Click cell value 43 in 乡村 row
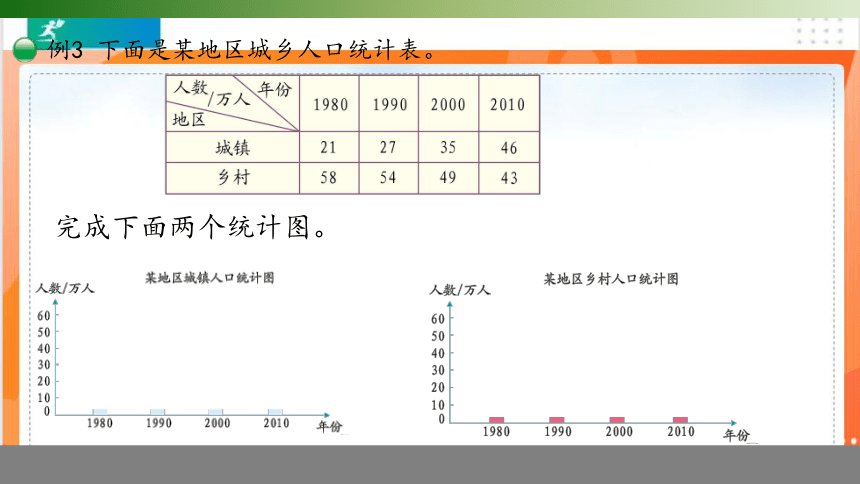The height and width of the screenshot is (484, 860). click(508, 178)
